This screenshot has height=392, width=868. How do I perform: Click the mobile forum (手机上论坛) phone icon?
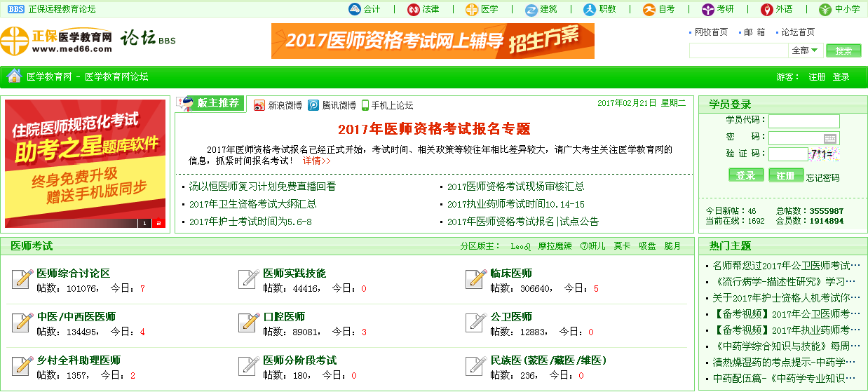(365, 105)
